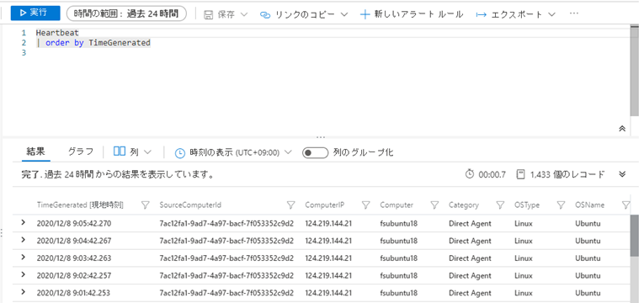Switch to the 結果 tab
This screenshot has height=303, width=644.
point(35,151)
